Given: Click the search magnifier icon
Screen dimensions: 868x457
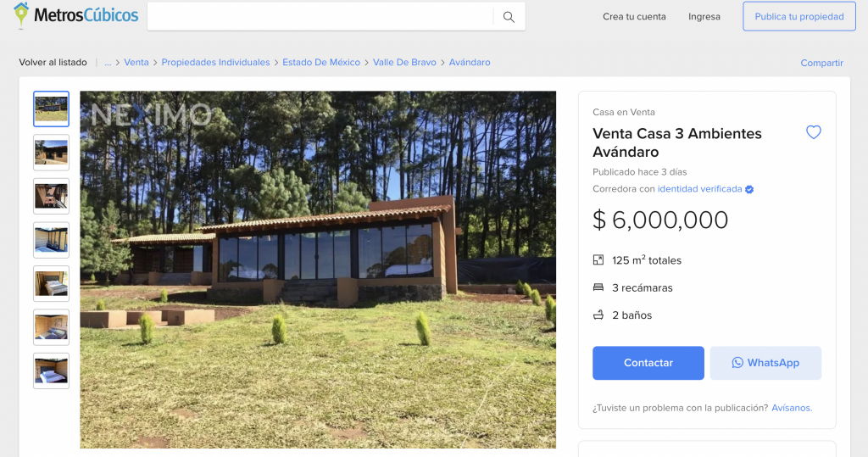Looking at the screenshot, I should pos(509,17).
